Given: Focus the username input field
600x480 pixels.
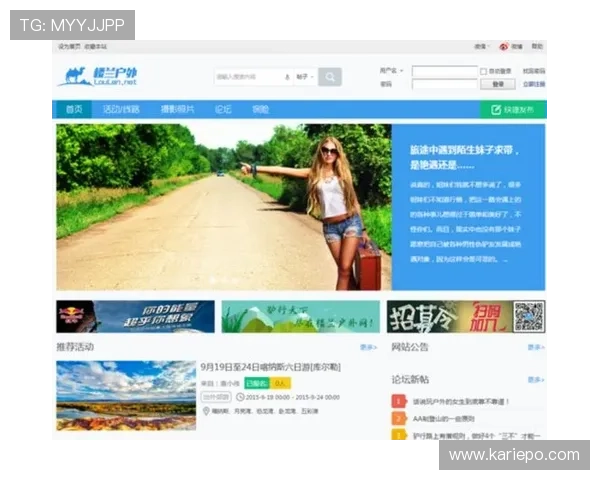Looking at the screenshot, I should pyautogui.click(x=445, y=71).
